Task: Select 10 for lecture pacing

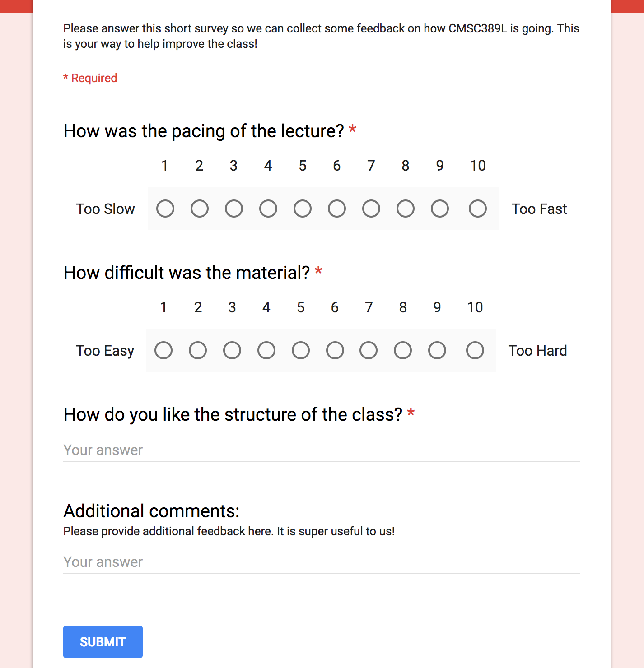Action: (478, 209)
